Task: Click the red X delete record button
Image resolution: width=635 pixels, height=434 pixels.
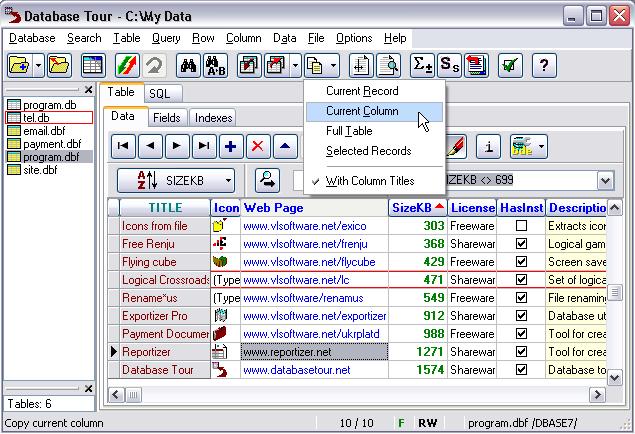Action: pos(258,146)
